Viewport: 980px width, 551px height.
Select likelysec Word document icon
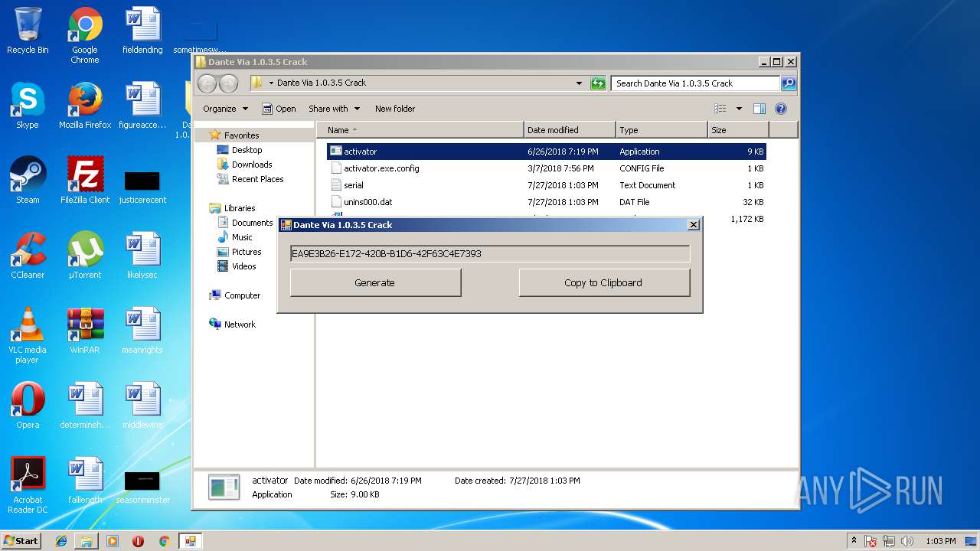[143, 256]
